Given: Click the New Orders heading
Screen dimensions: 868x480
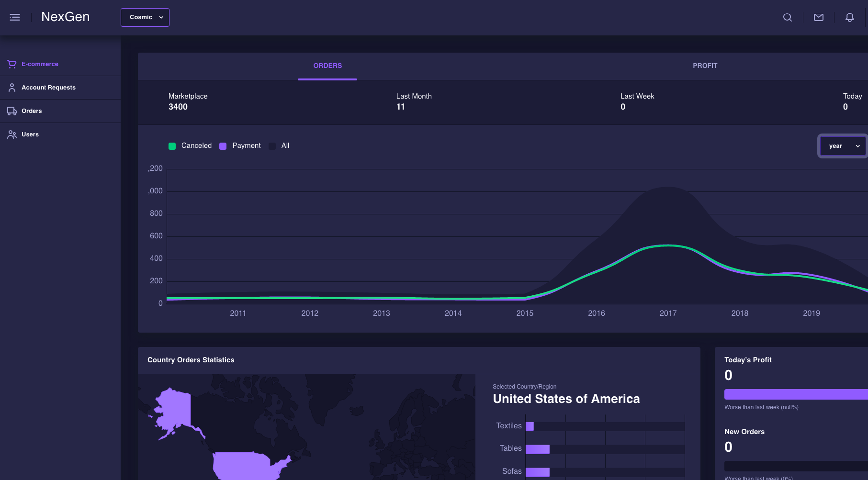Looking at the screenshot, I should point(744,432).
